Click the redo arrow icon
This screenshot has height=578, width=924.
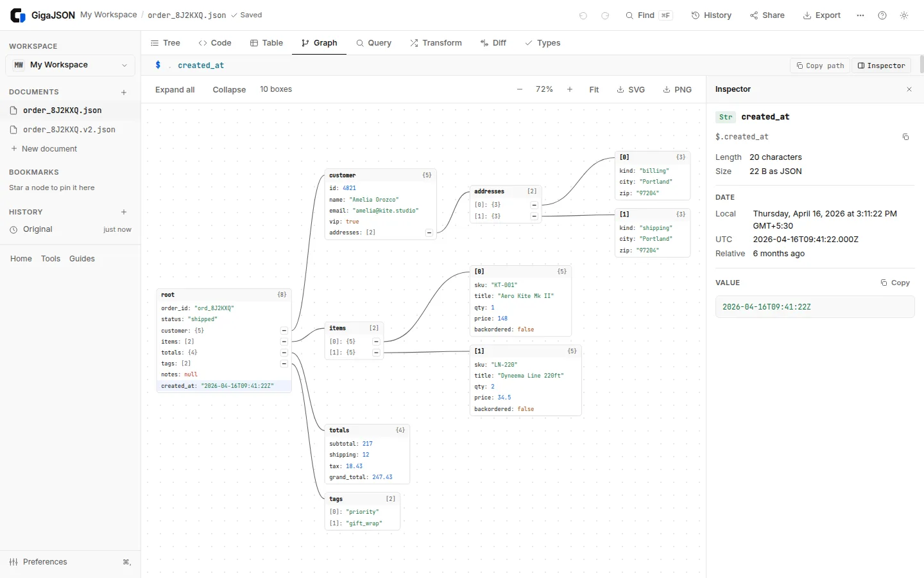click(x=605, y=15)
